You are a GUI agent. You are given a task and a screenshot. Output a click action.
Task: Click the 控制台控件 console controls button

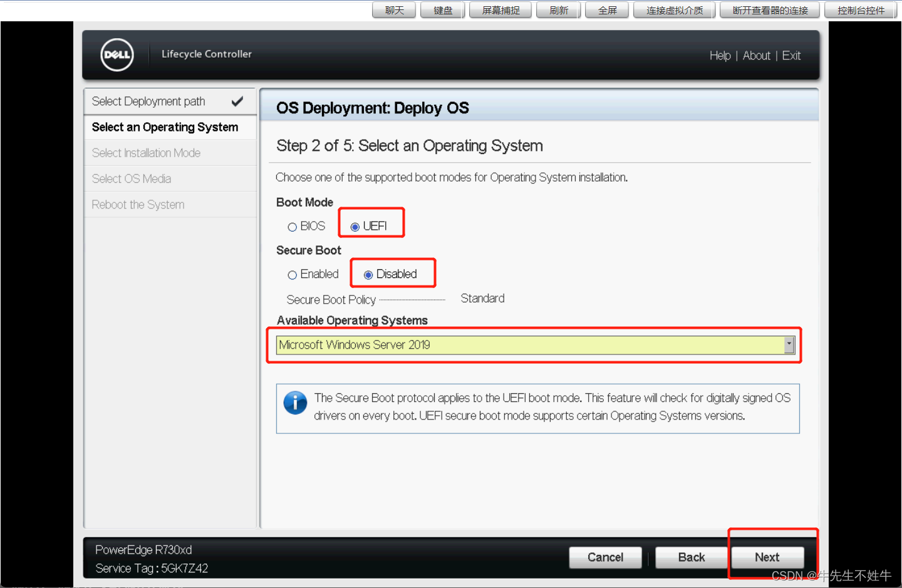click(x=861, y=10)
